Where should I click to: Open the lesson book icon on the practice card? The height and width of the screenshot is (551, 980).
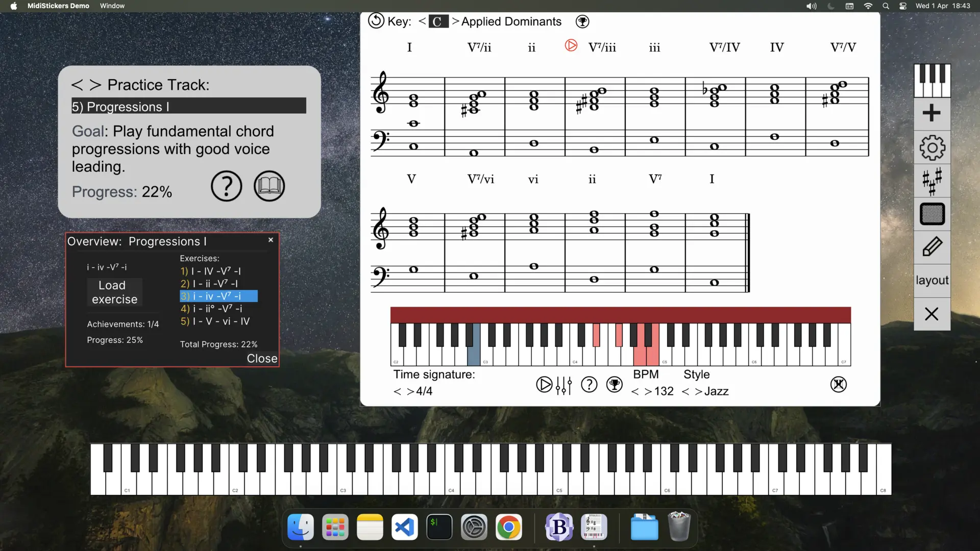269,186
